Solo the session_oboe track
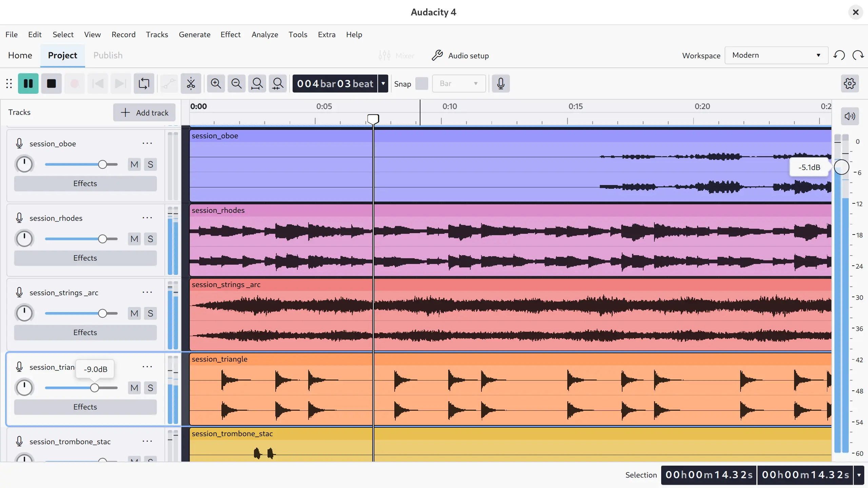Screen dimensions: 868x488 click(x=150, y=164)
